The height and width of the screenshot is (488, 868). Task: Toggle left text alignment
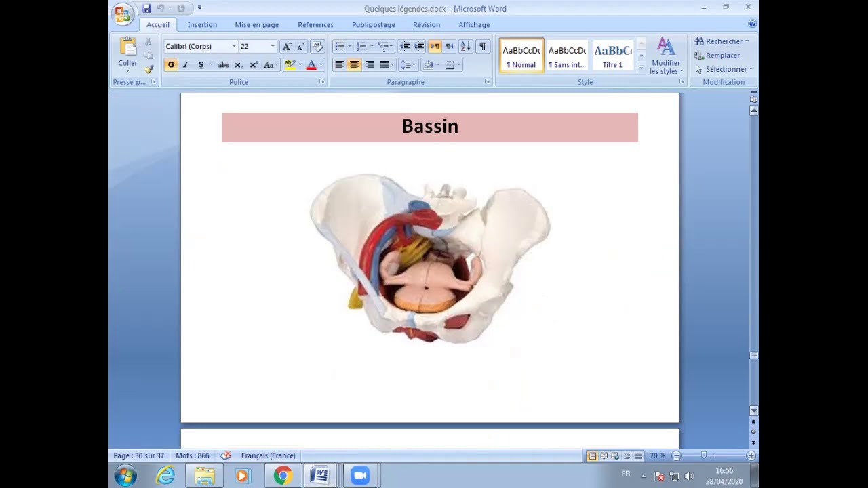(x=340, y=65)
